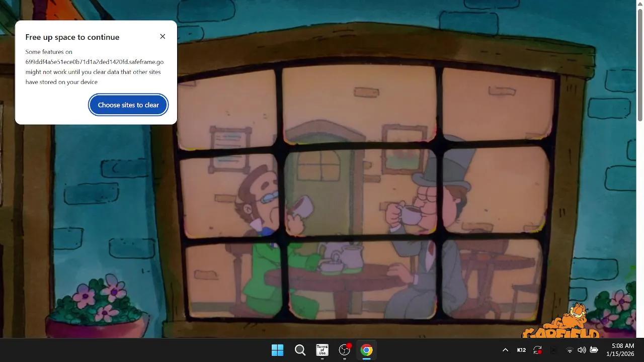This screenshot has width=644, height=362.
Task: Open the Windows Start menu
Action: tap(277, 350)
